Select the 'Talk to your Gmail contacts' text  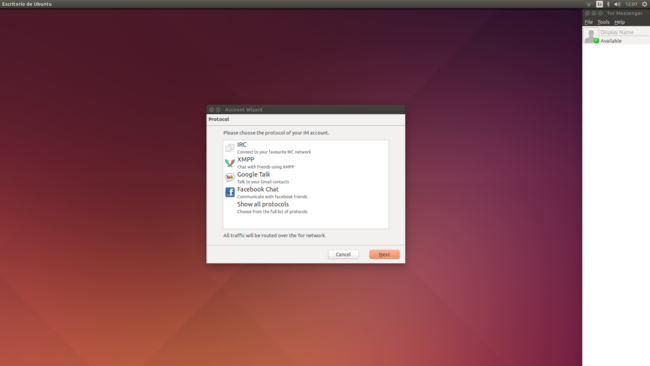[x=263, y=182]
